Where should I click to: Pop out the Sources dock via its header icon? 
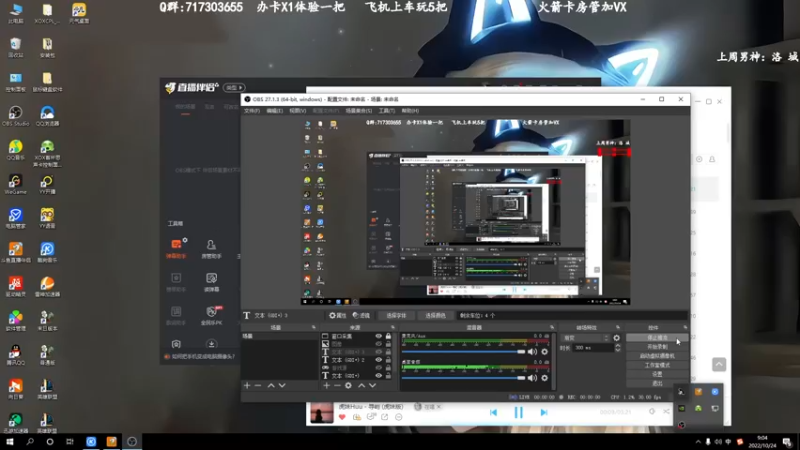[393, 328]
